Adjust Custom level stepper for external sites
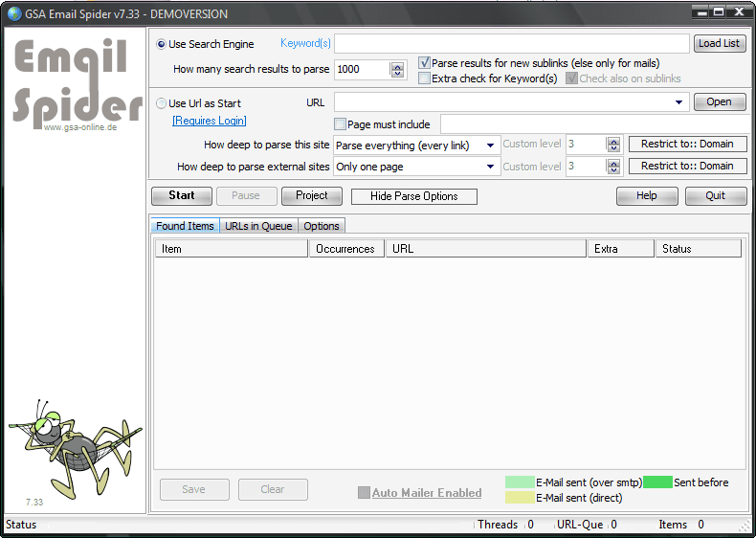 pyautogui.click(x=613, y=167)
